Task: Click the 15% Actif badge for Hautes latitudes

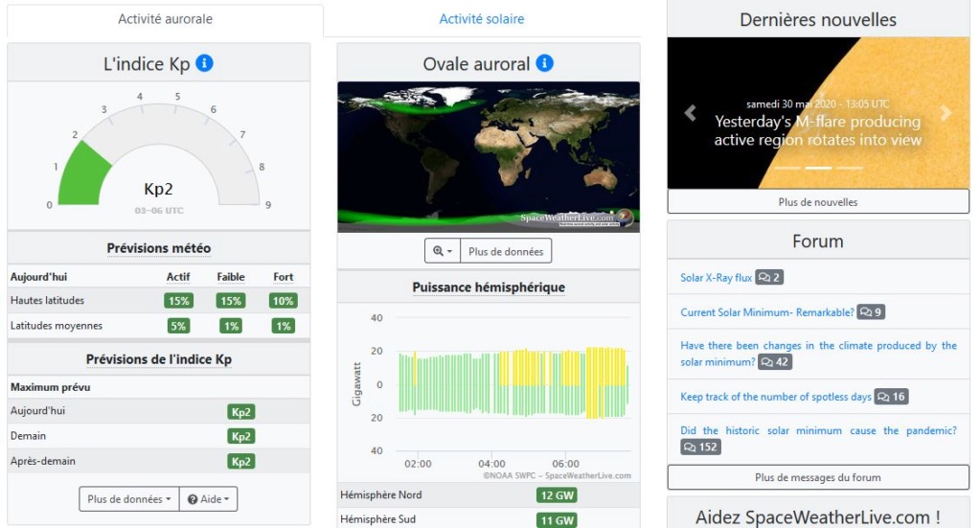Action: [x=179, y=301]
